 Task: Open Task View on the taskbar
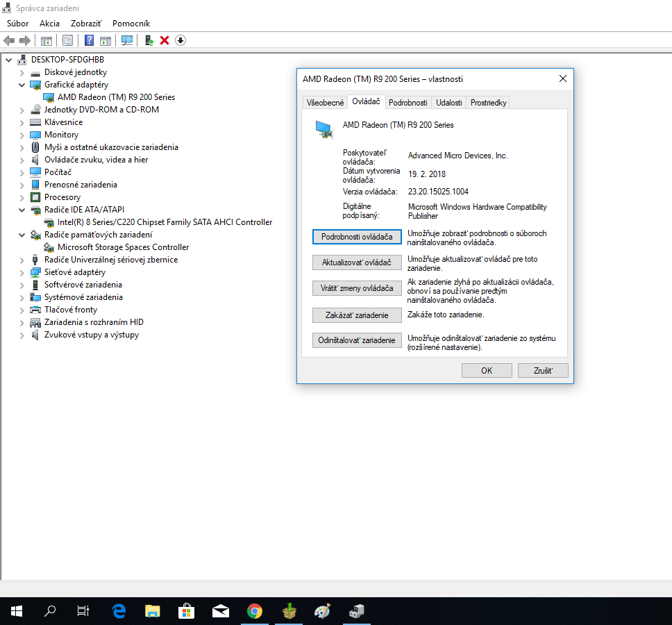click(x=83, y=611)
